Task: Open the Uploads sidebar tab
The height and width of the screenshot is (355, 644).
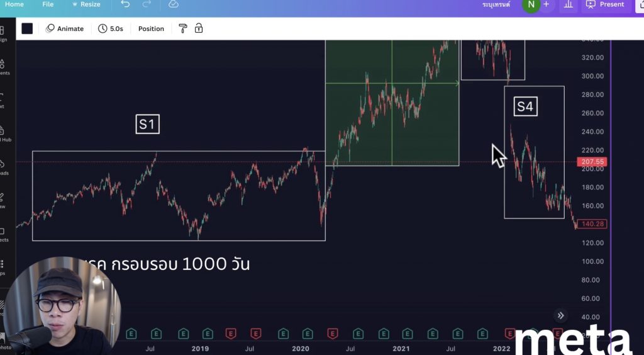Action: (x=3, y=167)
